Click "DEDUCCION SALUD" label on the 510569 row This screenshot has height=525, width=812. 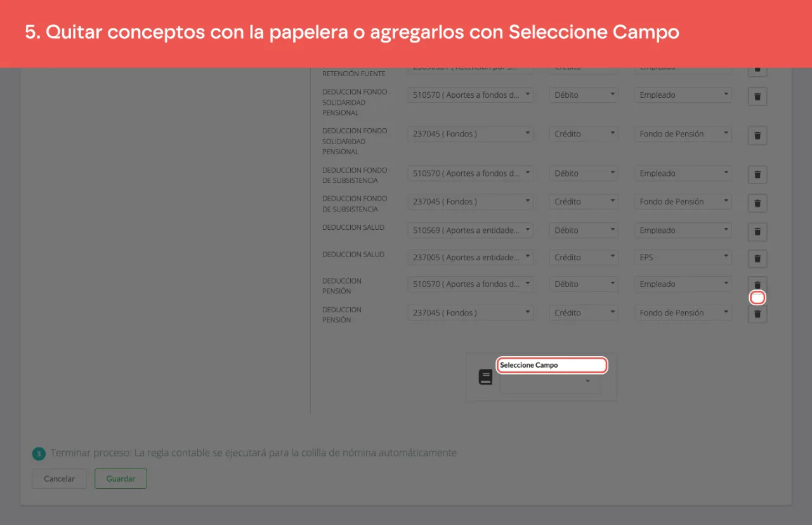pyautogui.click(x=353, y=227)
